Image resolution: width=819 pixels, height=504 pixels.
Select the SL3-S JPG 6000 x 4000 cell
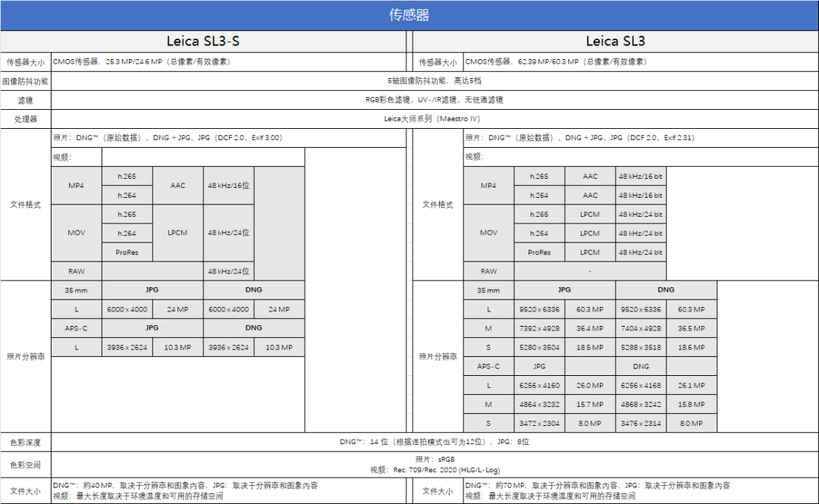127,309
